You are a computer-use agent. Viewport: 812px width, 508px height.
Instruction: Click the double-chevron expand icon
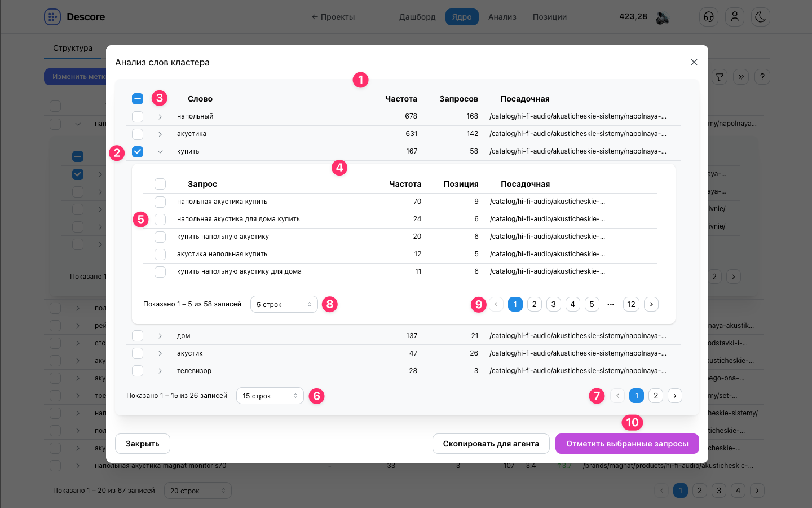741,77
